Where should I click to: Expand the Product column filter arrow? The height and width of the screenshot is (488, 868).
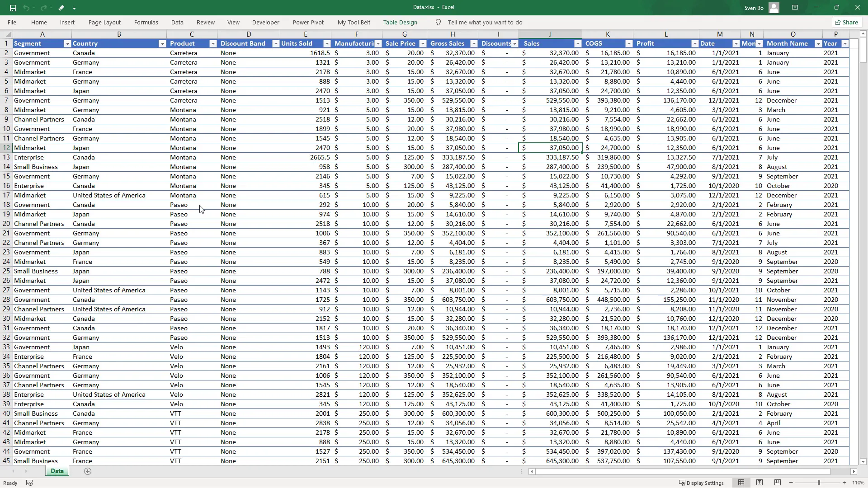(213, 44)
